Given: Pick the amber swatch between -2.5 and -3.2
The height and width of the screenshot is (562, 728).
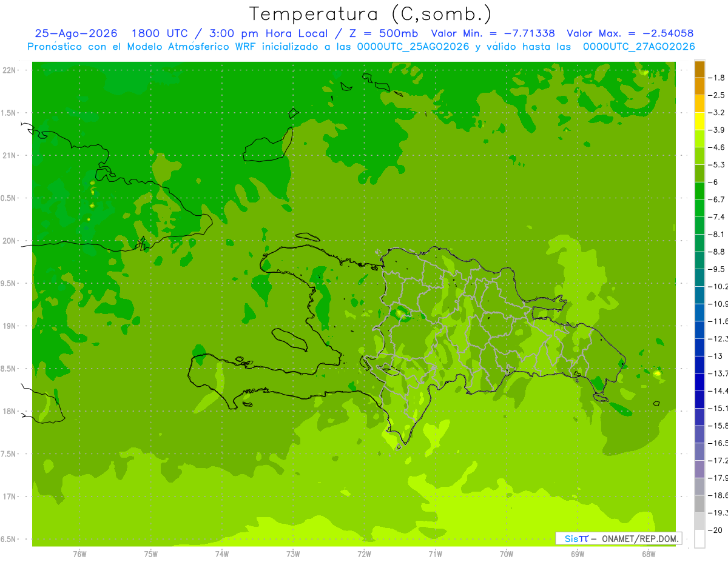Looking at the screenshot, I should click(699, 104).
